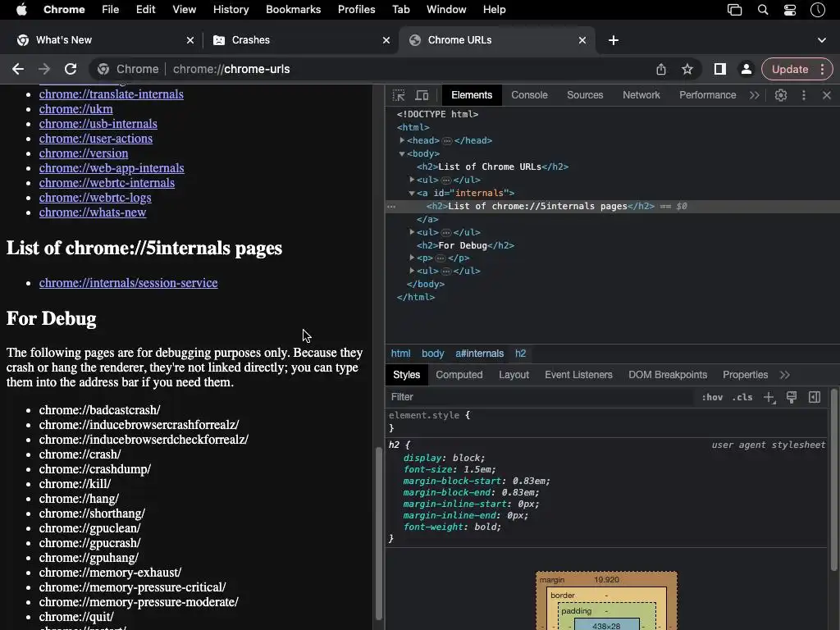Close the DevTools panel
Viewport: 840px width, 630px height.
(827, 95)
